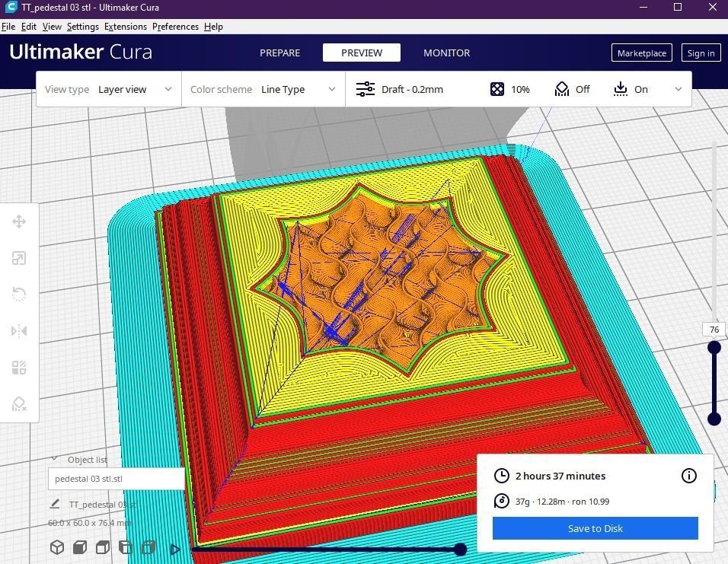728x564 pixels.
Task: Click the 2 hours 37 minutes estimate
Action: pos(560,476)
